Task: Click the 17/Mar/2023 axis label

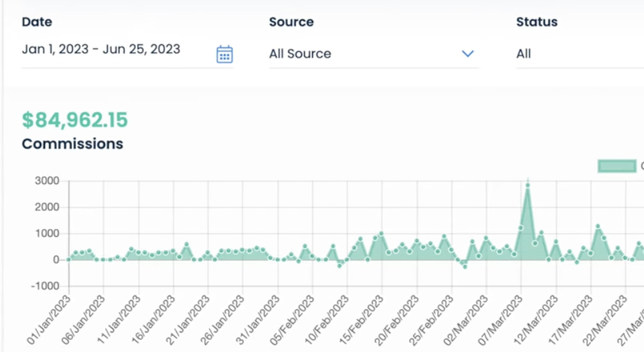Action: [571, 320]
